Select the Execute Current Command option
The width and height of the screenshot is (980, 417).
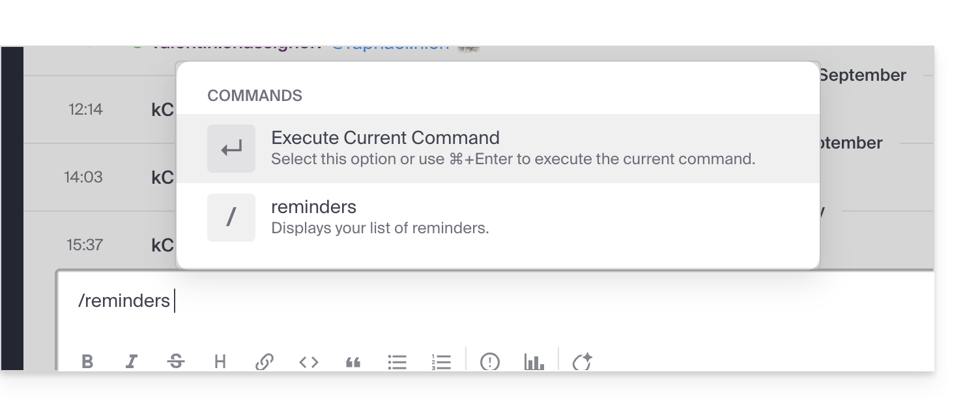pyautogui.click(x=498, y=149)
